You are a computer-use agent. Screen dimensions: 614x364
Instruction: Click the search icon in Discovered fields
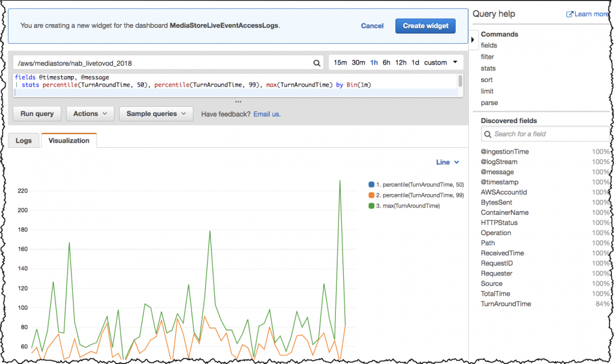pyautogui.click(x=487, y=134)
